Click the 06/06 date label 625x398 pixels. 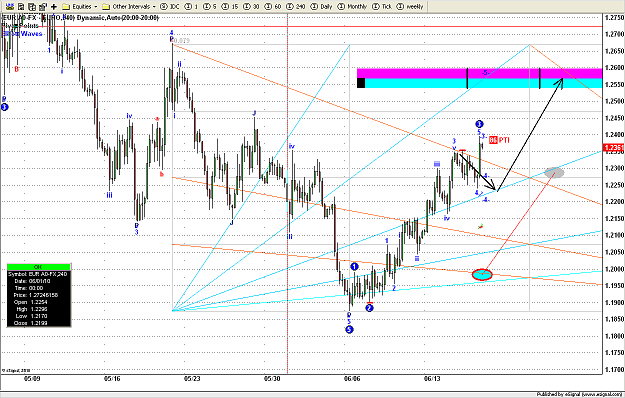[352, 378]
